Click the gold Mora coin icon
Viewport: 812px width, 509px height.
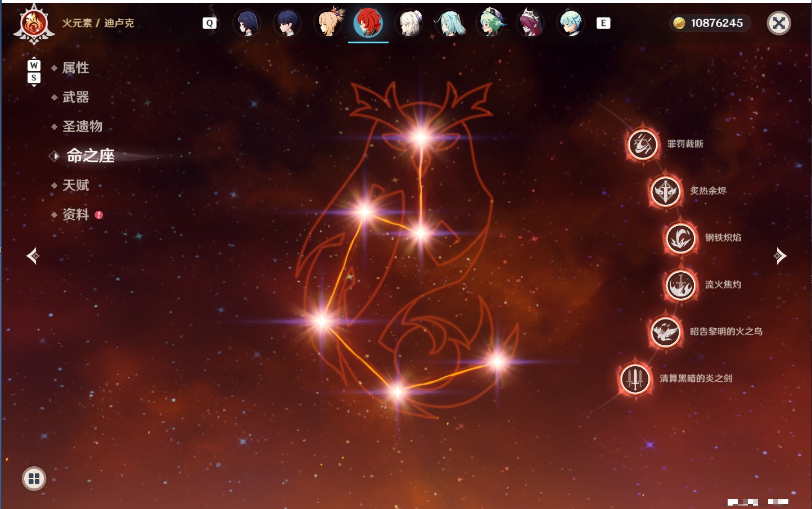[679, 23]
